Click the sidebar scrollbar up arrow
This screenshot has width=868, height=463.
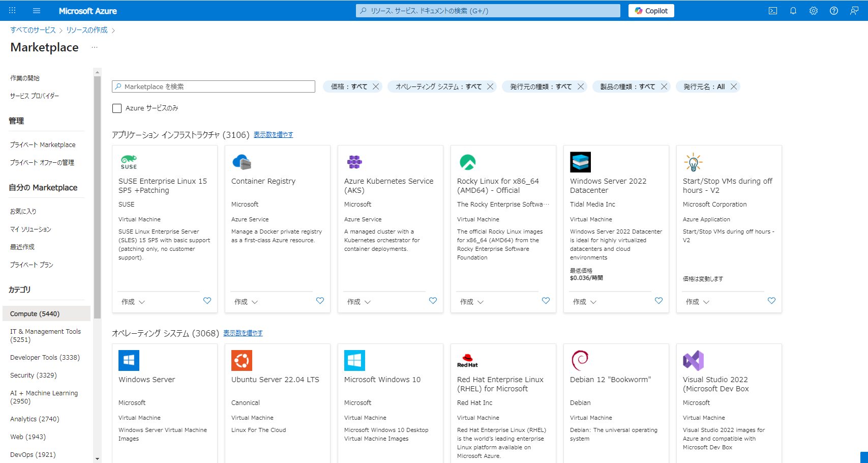pos(97,72)
